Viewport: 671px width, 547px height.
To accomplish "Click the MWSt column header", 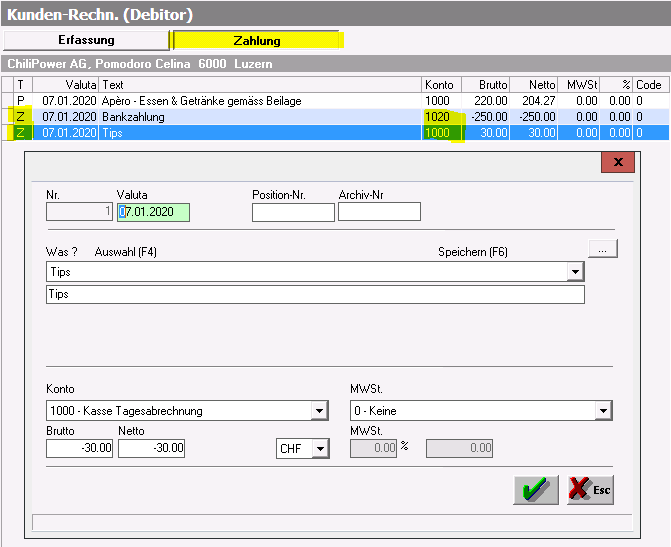I will (x=578, y=85).
